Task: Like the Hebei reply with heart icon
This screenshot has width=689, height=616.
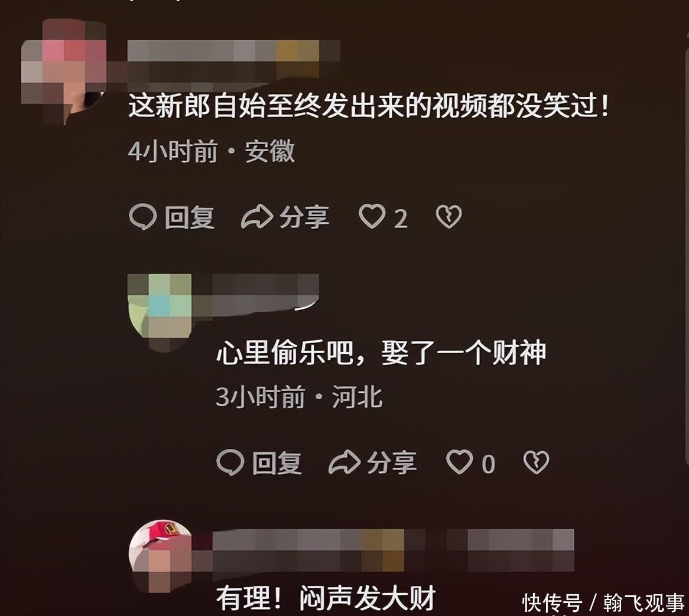Action: click(460, 462)
